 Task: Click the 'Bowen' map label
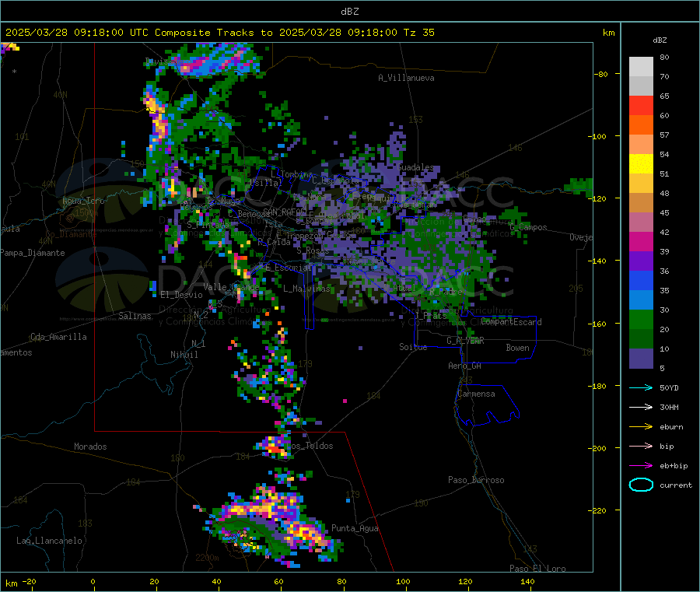pos(517,348)
